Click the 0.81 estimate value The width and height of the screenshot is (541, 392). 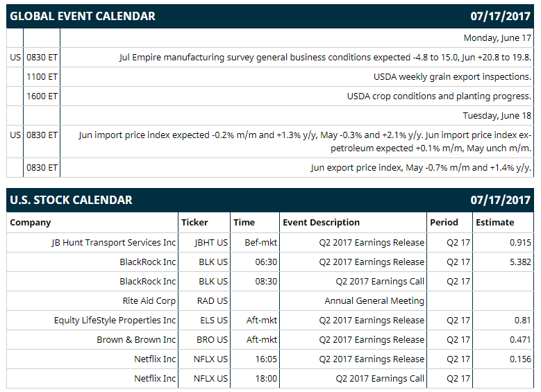[x=522, y=321]
